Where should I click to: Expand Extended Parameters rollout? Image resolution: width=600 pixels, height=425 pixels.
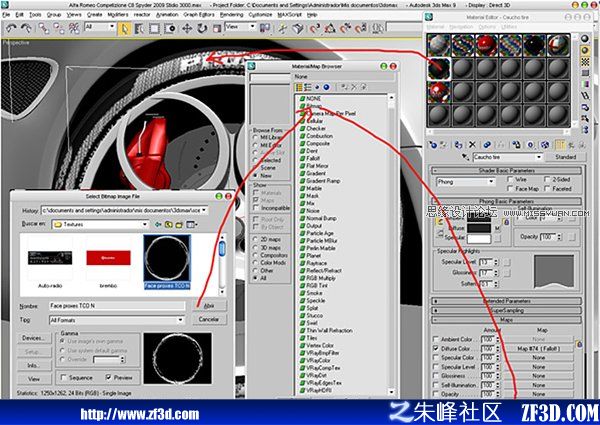[507, 301]
